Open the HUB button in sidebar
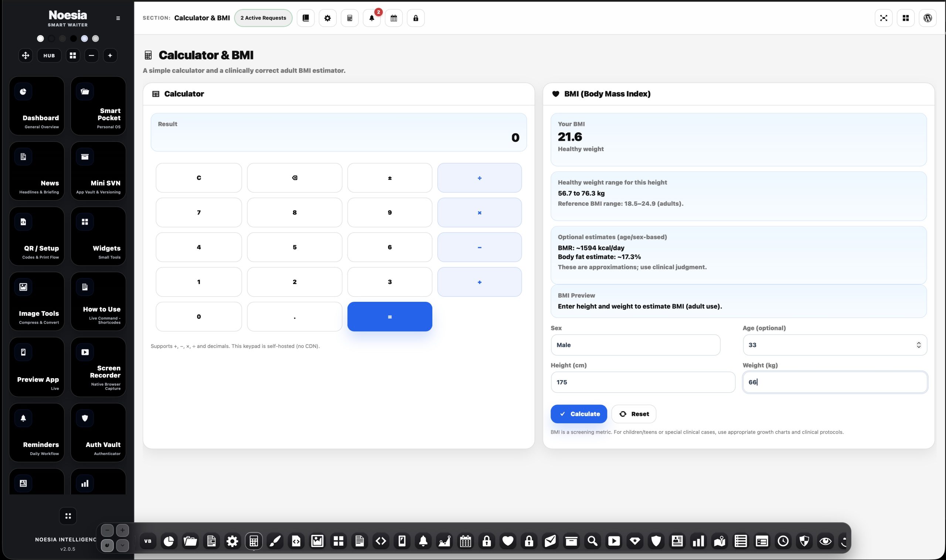 [x=49, y=55]
